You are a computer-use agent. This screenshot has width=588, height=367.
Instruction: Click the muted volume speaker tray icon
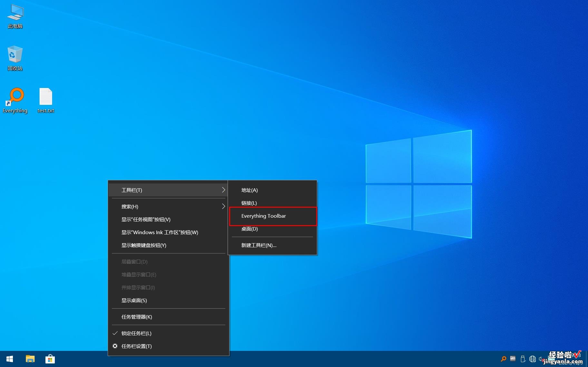pyautogui.click(x=541, y=359)
